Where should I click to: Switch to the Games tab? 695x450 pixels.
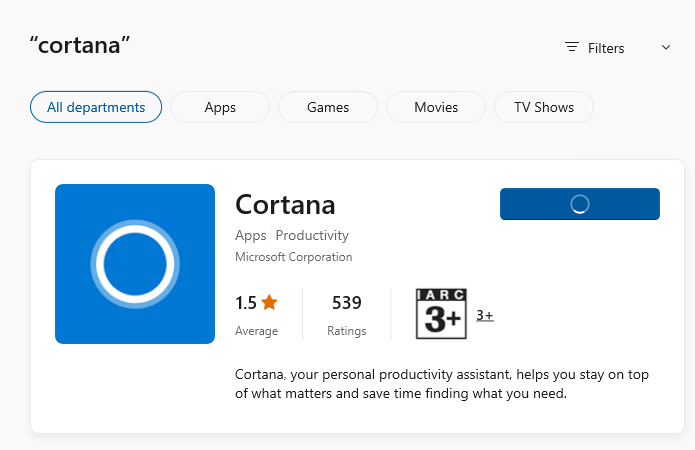pyautogui.click(x=328, y=107)
